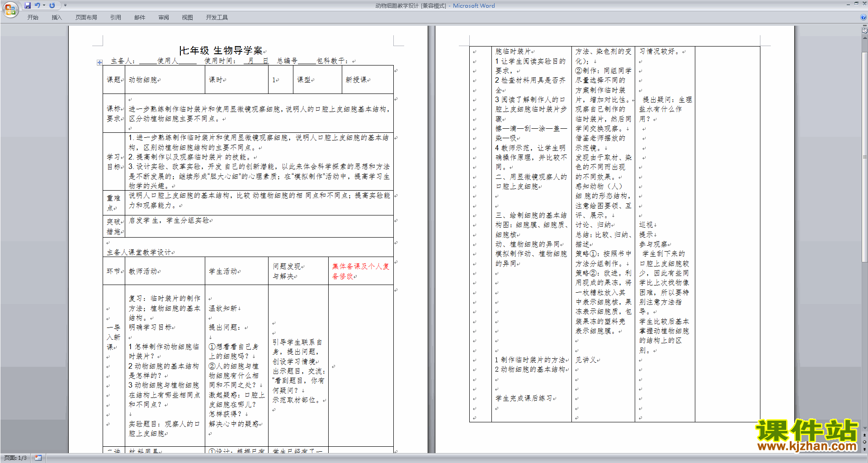Click 启发学生，学生分组实验 text
Screen dimensions: 868x463
point(169,220)
